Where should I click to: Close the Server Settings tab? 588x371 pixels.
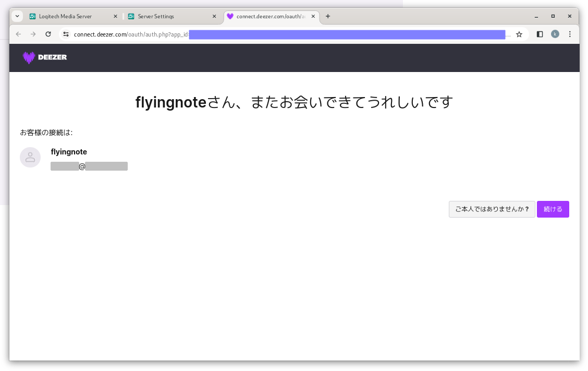[214, 17]
